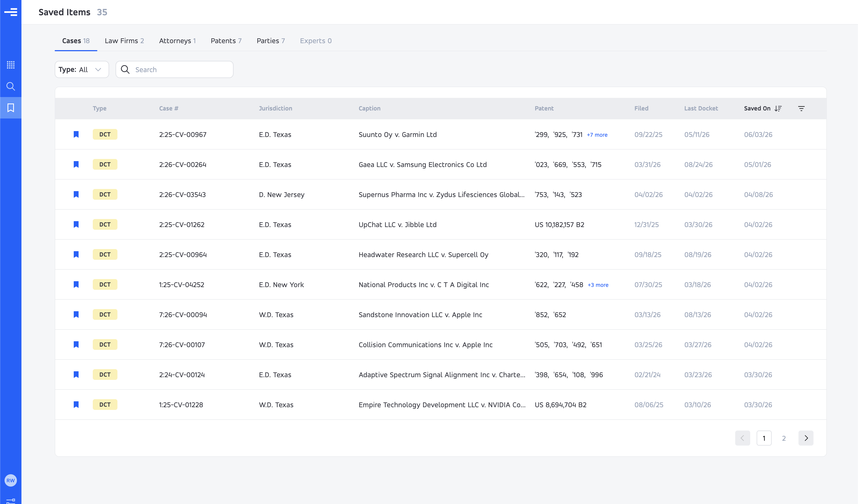Screen dimensions: 858x504
Task: Open Saved Items via the sidebar bookmark icon
Action: click(x=10, y=108)
